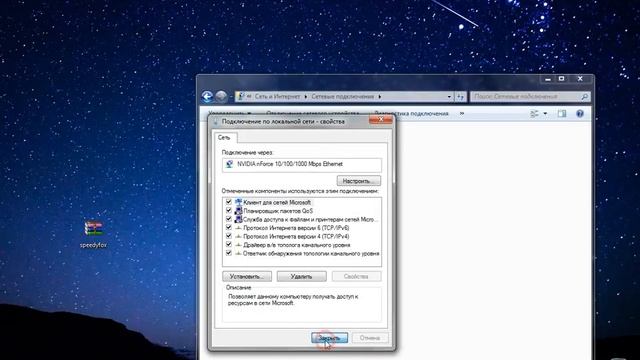Toggle Ответчик обнаружения топологии checkbox
The height and width of the screenshot is (360, 640).
pos(229,253)
